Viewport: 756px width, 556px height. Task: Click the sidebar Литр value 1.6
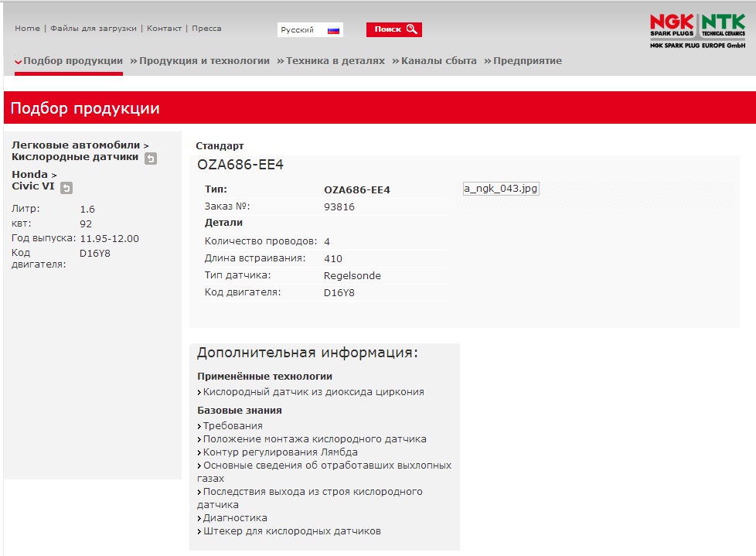tap(87, 210)
